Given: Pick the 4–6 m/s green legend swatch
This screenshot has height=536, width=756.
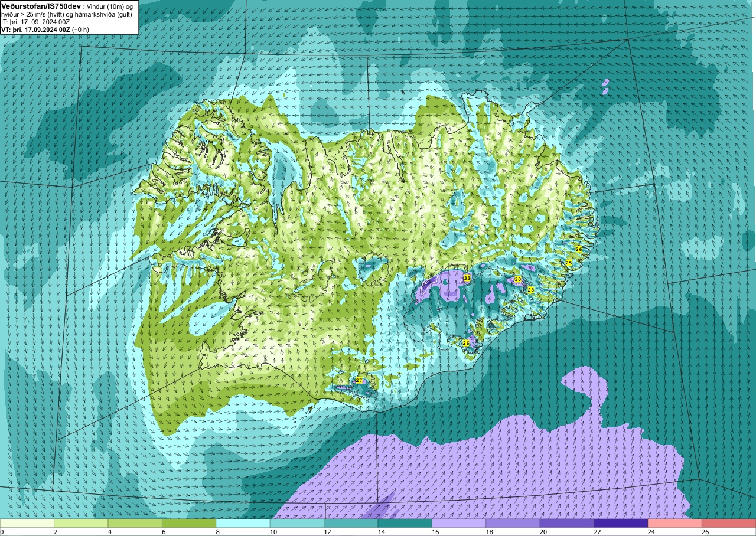Looking at the screenshot, I should (x=135, y=523).
